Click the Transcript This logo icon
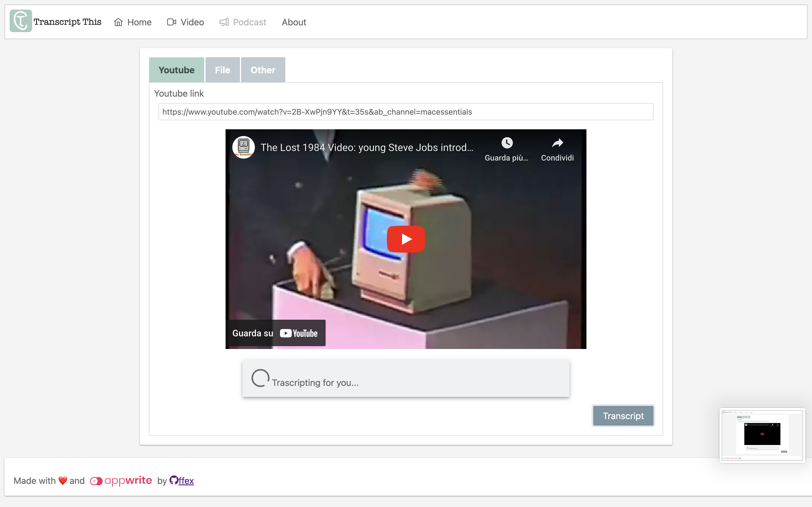The height and width of the screenshot is (507, 812). (x=21, y=21)
